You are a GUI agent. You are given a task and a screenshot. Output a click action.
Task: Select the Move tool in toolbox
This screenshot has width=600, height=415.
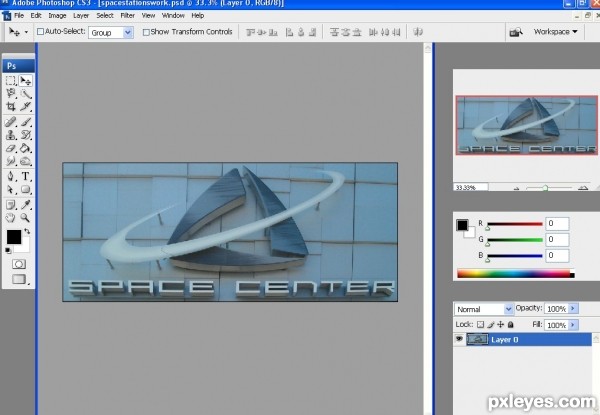pos(26,80)
